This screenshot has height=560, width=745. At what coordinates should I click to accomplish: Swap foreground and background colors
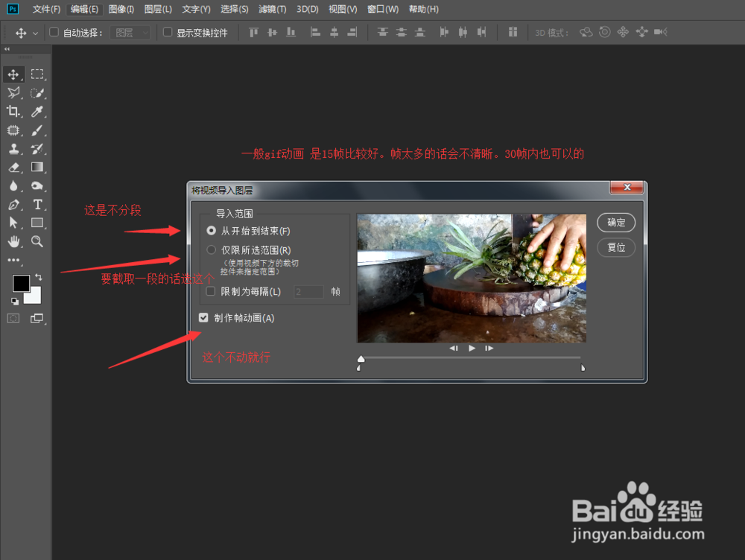(39, 277)
